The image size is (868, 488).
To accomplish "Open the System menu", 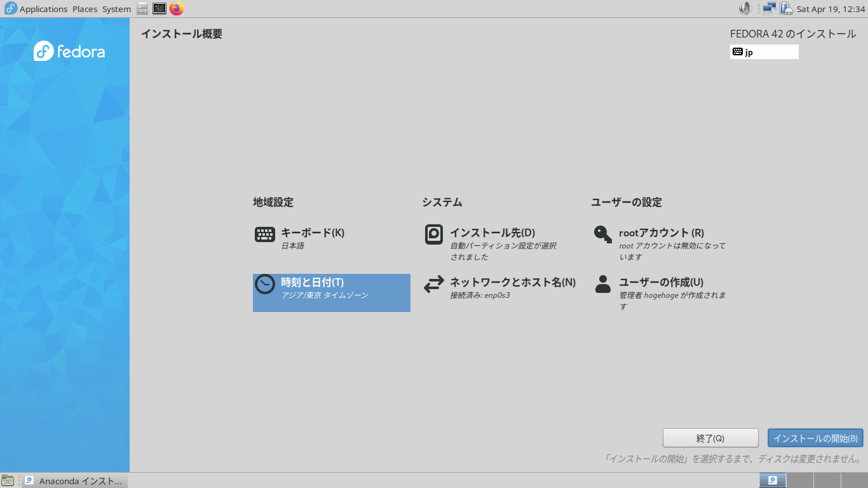I will click(x=116, y=9).
